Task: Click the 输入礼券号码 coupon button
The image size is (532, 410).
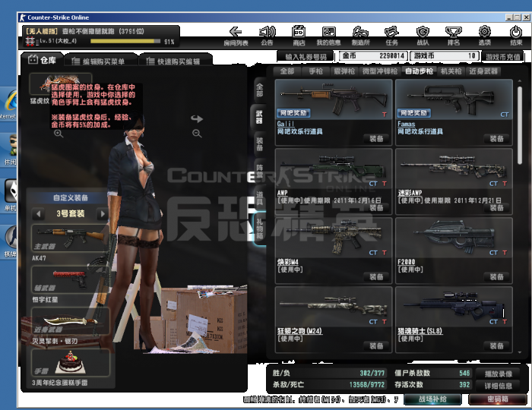Action: point(306,57)
